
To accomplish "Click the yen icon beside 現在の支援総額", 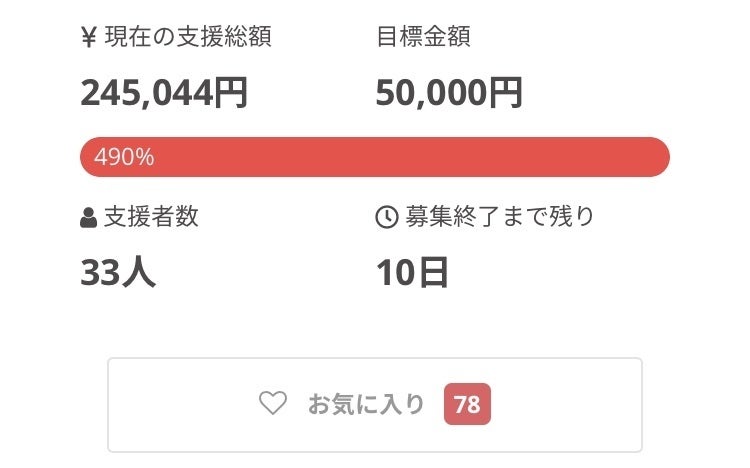I will (x=88, y=38).
